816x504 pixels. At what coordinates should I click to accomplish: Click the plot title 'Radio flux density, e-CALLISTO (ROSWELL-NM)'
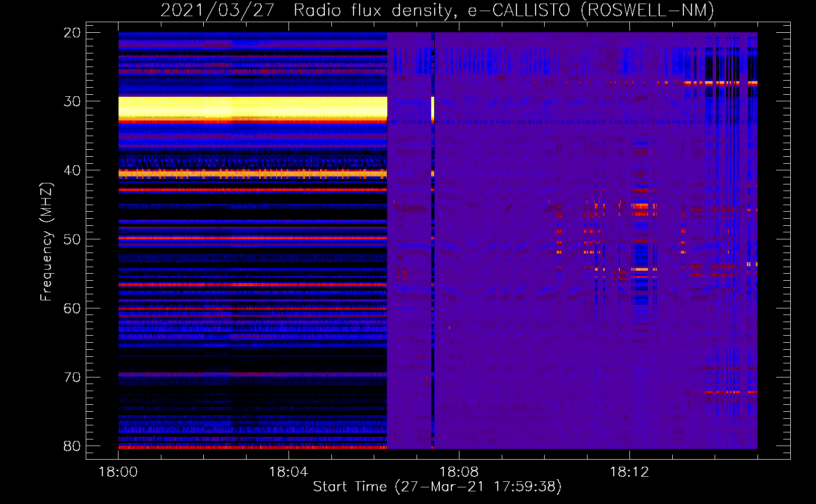pyautogui.click(x=504, y=10)
